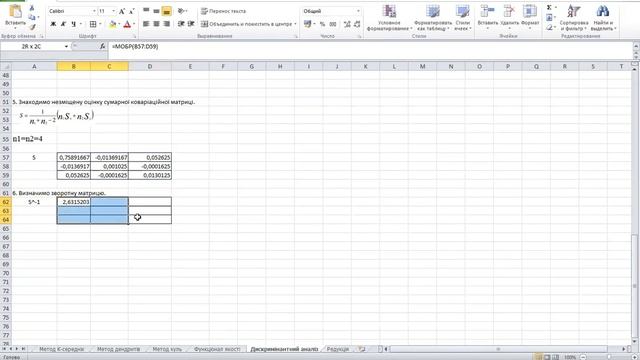Select the Format Painter brush
640x360 pixels.
32,27
